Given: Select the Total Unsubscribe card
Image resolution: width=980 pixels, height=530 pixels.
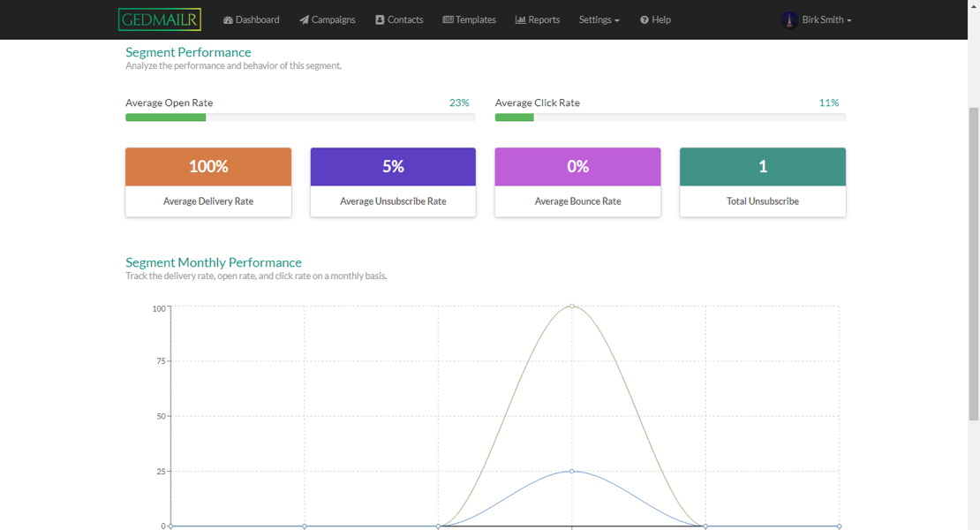Looking at the screenshot, I should click(x=762, y=182).
